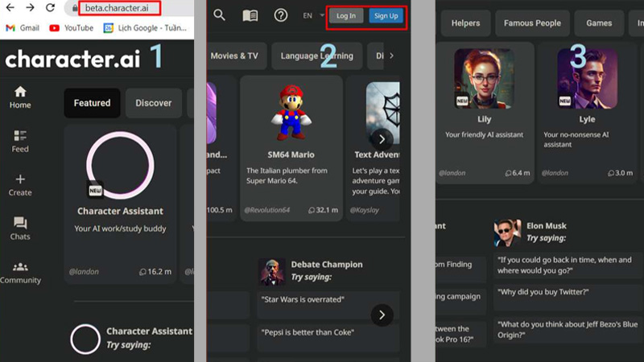Viewport: 644px width, 362px height.
Task: Open the Gmail bookmark
Action: point(23,28)
